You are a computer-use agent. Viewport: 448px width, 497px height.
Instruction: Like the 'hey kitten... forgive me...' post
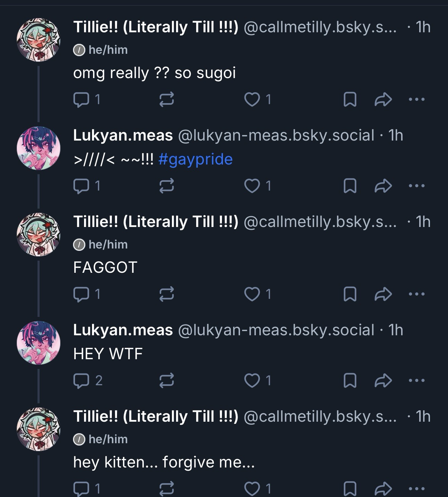(258, 489)
